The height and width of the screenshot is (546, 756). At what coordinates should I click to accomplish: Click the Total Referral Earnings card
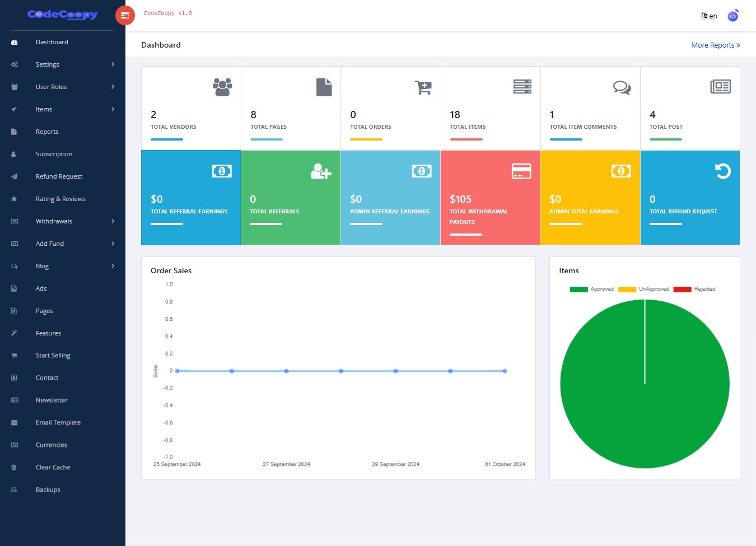point(191,198)
